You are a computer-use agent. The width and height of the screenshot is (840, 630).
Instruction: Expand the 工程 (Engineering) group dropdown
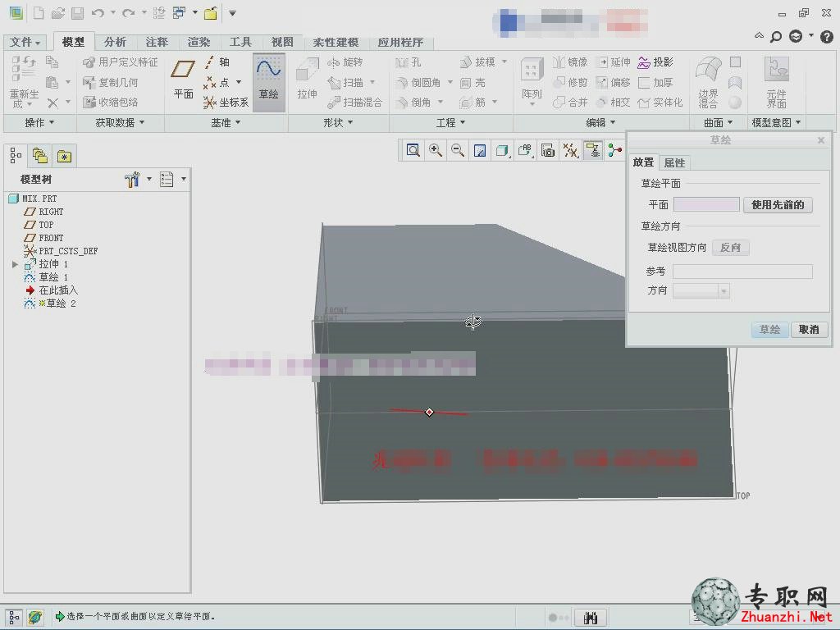pyautogui.click(x=450, y=123)
